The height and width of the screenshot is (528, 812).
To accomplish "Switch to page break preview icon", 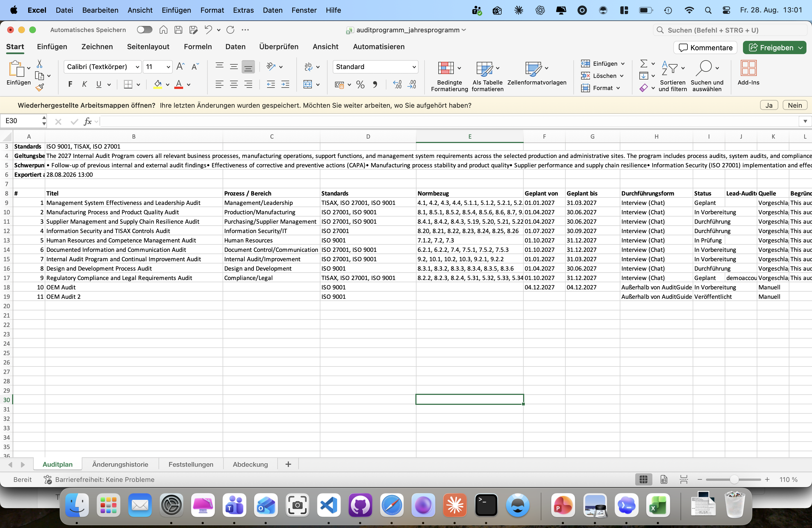I will [684, 479].
